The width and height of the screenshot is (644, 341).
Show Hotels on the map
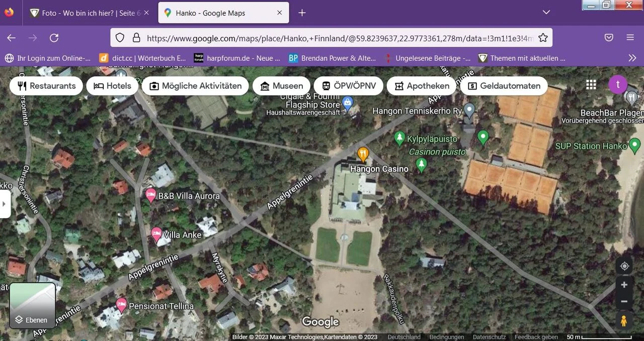point(113,86)
